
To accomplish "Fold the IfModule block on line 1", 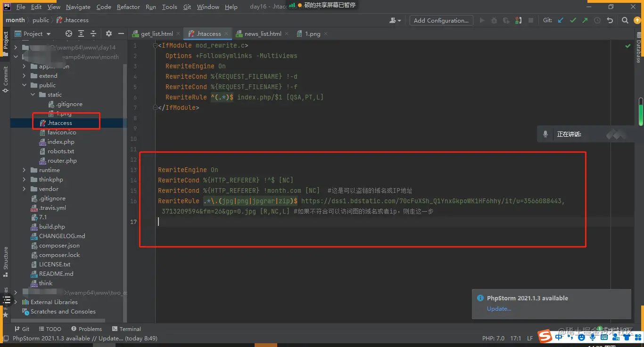I will click(155, 46).
